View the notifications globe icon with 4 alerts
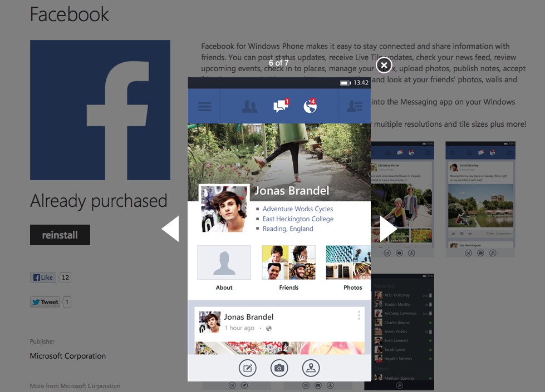 pyautogui.click(x=310, y=106)
